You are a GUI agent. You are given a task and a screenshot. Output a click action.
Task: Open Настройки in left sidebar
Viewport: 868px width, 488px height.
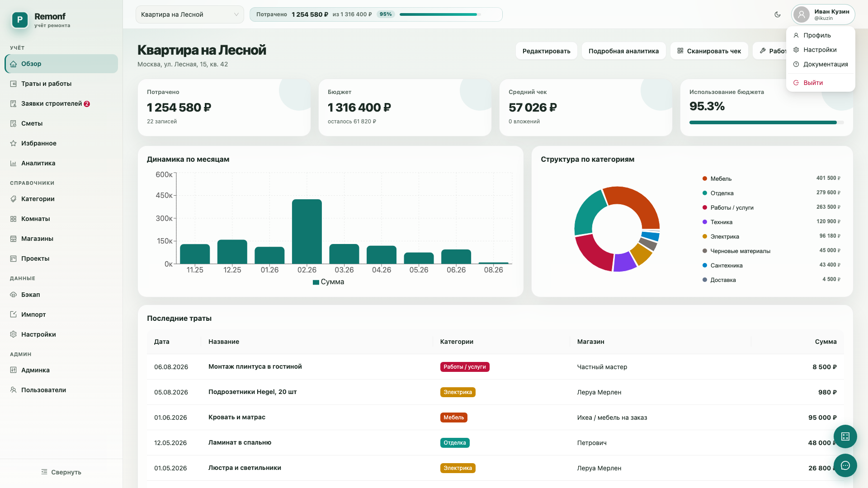(x=61, y=334)
